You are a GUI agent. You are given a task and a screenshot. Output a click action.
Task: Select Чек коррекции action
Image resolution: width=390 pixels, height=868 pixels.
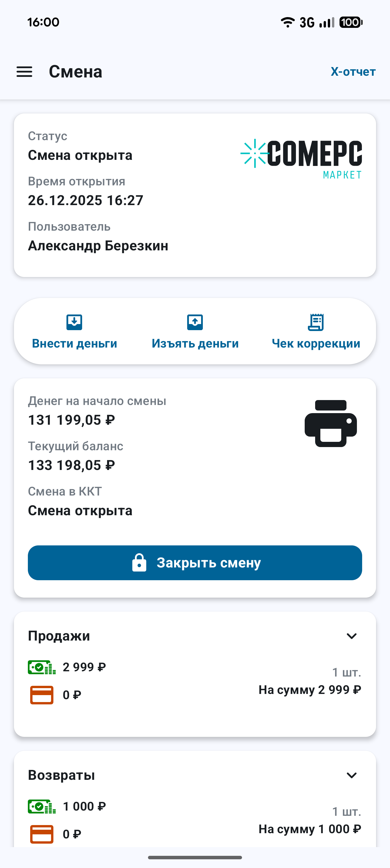click(316, 343)
